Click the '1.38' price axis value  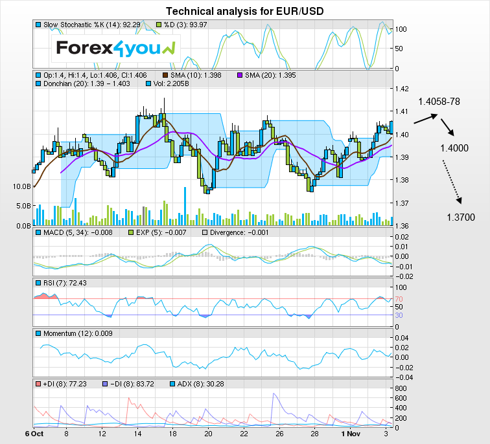pos(401,180)
